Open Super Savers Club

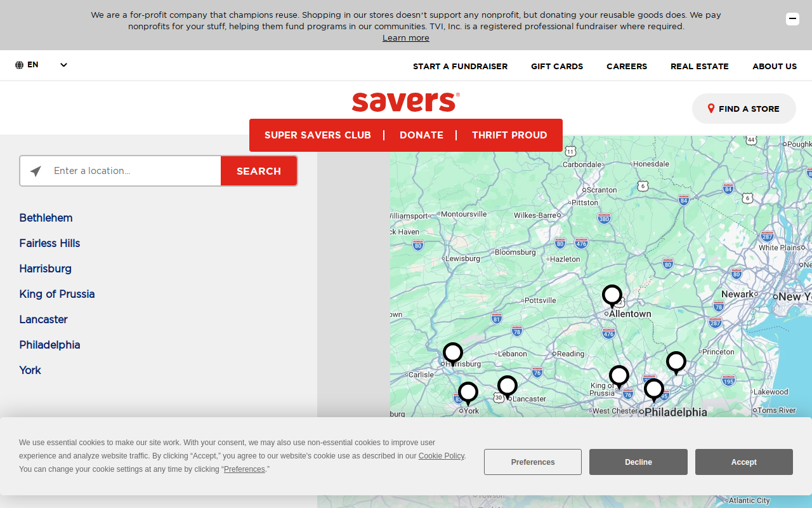318,135
